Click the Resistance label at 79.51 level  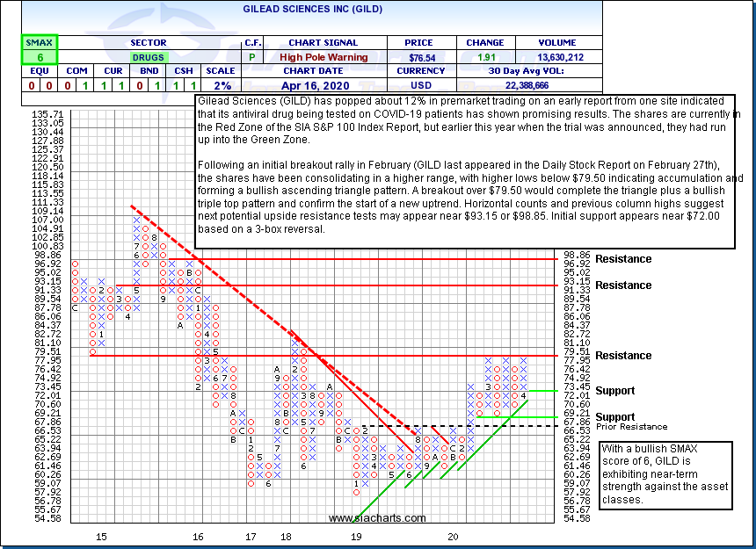(623, 356)
